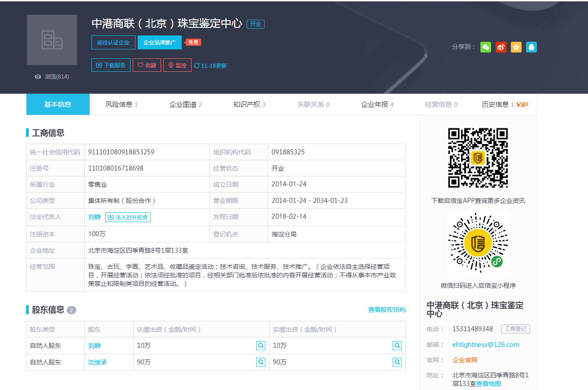Image resolution: width=588 pixels, height=390 pixels.
Task: Click shareholder count badge 2
Action: pos(71,310)
